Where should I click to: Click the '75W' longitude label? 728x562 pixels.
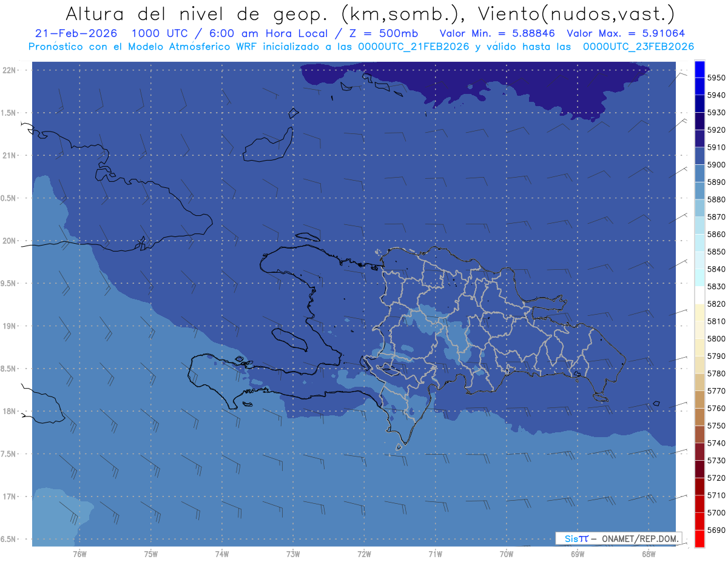click(x=151, y=554)
